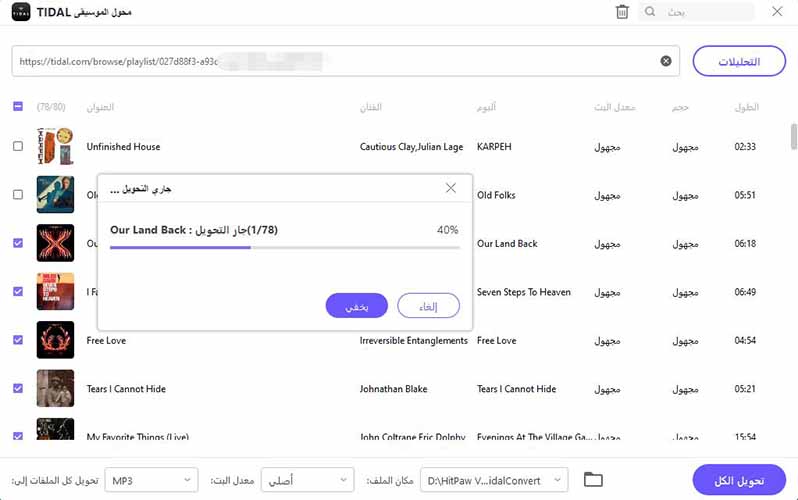Click the title column header
Viewport: 798px width, 500px height.
[100, 107]
